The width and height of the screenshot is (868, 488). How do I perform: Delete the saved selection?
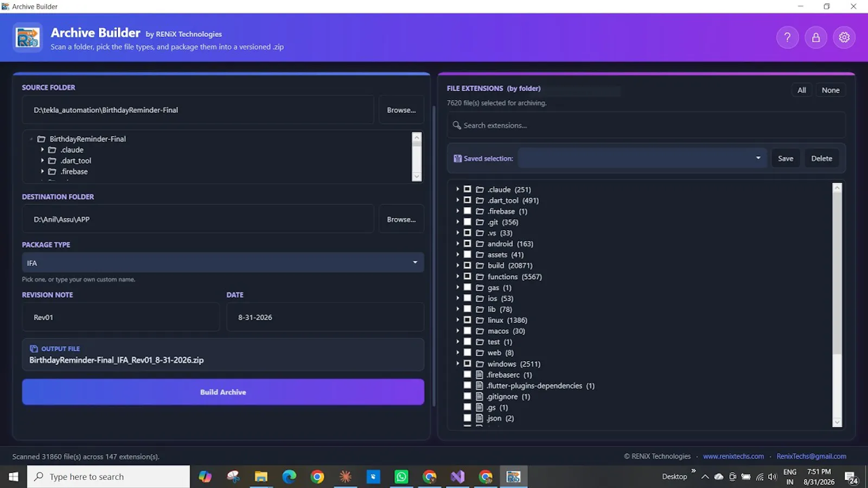click(821, 158)
